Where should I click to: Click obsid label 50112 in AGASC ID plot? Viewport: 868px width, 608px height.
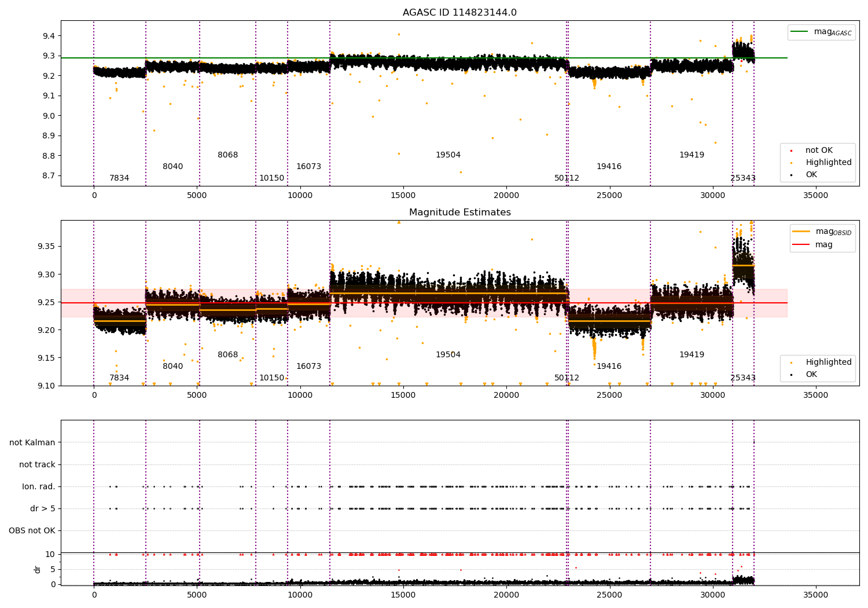[x=567, y=178]
